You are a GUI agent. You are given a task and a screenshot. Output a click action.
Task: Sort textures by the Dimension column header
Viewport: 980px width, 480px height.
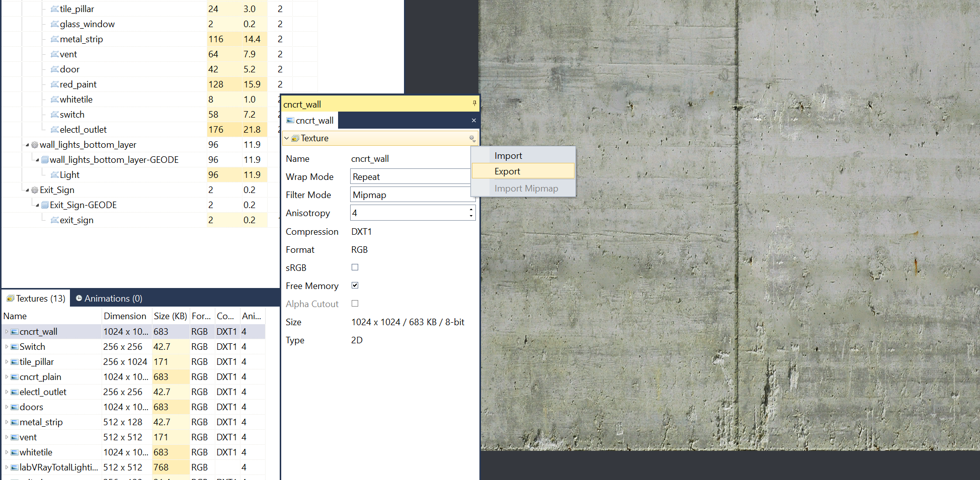[125, 316]
